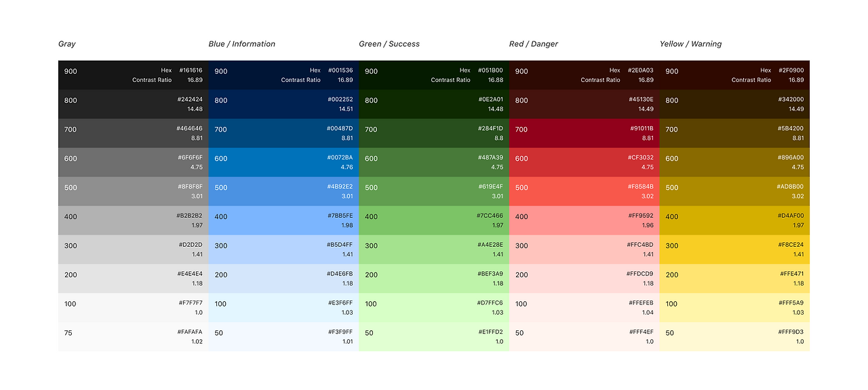This screenshot has height=390, width=868.
Task: Pick the Blue 800 swatch #002252
Action: 284,104
